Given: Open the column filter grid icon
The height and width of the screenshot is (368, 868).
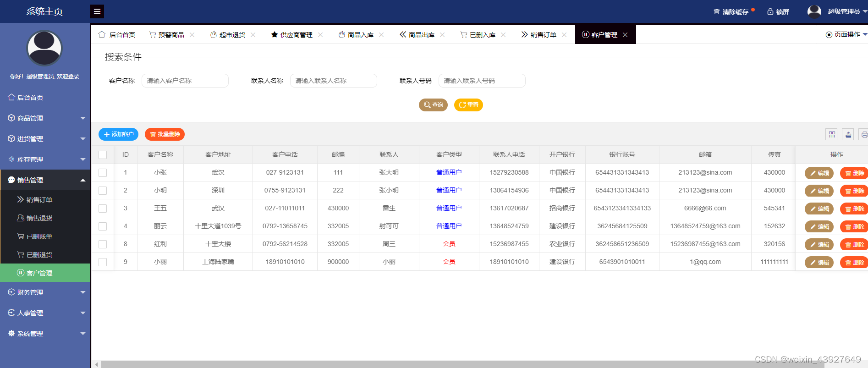Looking at the screenshot, I should tap(832, 134).
